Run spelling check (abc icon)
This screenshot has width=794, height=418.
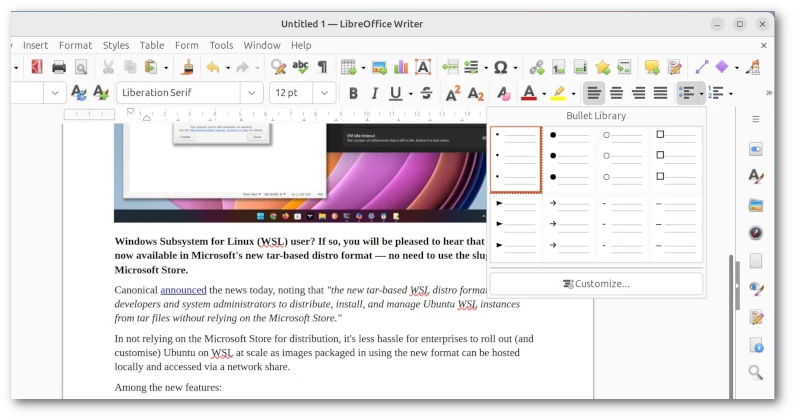pos(300,67)
